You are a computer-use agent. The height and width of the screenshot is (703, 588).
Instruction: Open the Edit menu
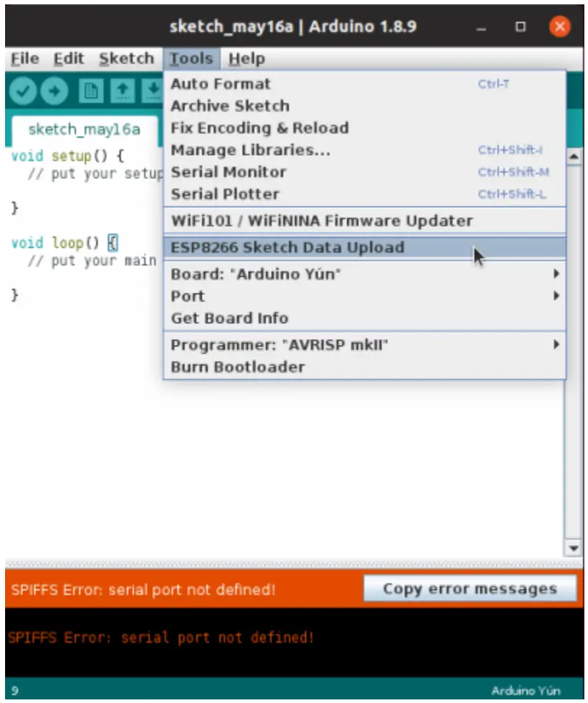coord(69,59)
